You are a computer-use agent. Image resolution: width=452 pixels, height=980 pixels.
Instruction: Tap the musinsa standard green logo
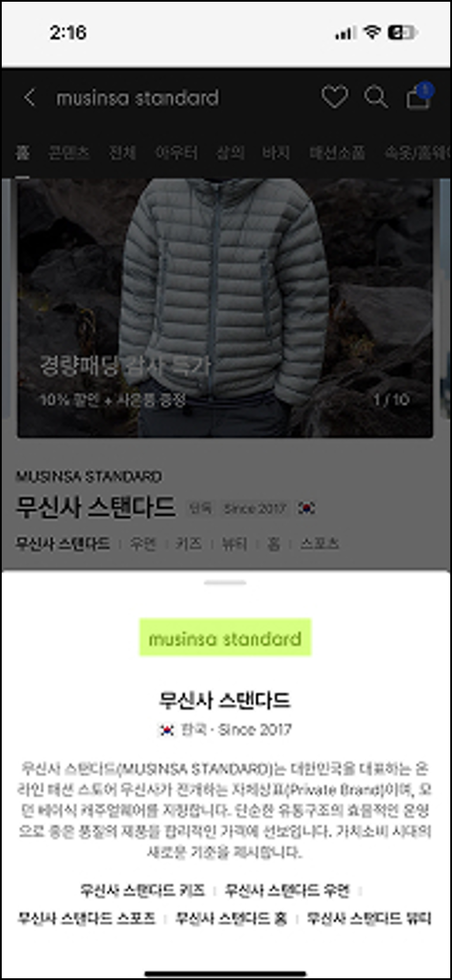coord(226,638)
